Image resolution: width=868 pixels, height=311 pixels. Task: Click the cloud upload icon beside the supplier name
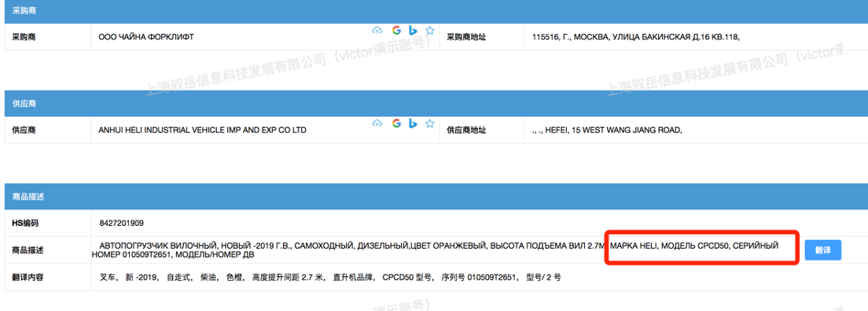(x=377, y=123)
